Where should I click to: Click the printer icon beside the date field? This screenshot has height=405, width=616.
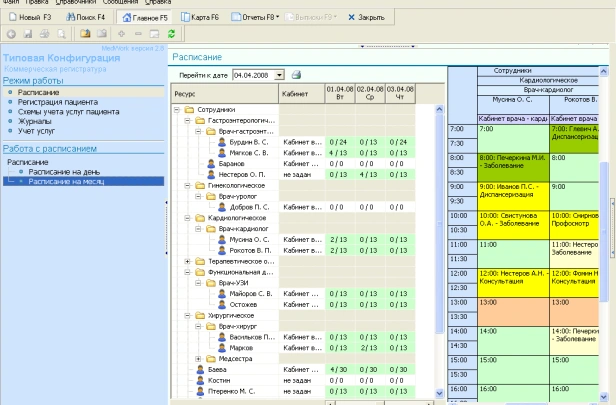pos(296,75)
